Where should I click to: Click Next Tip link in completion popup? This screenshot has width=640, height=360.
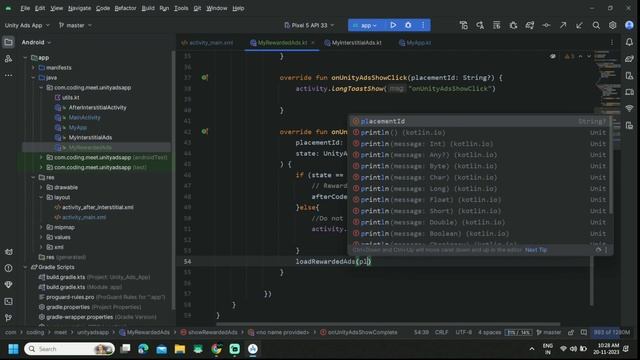(x=536, y=250)
